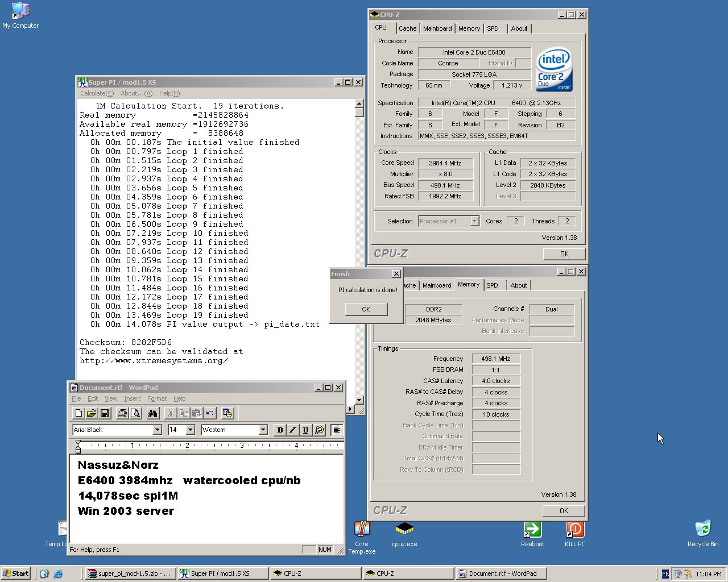Image resolution: width=728 pixels, height=582 pixels.
Task: Open Calculate(C) menu in Super PI
Action: click(97, 93)
